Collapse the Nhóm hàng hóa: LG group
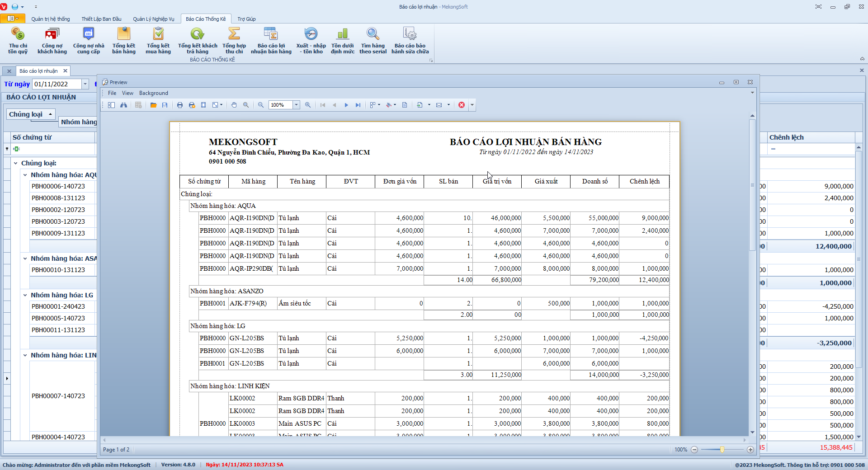Image resolution: width=868 pixels, height=470 pixels. (x=25, y=295)
